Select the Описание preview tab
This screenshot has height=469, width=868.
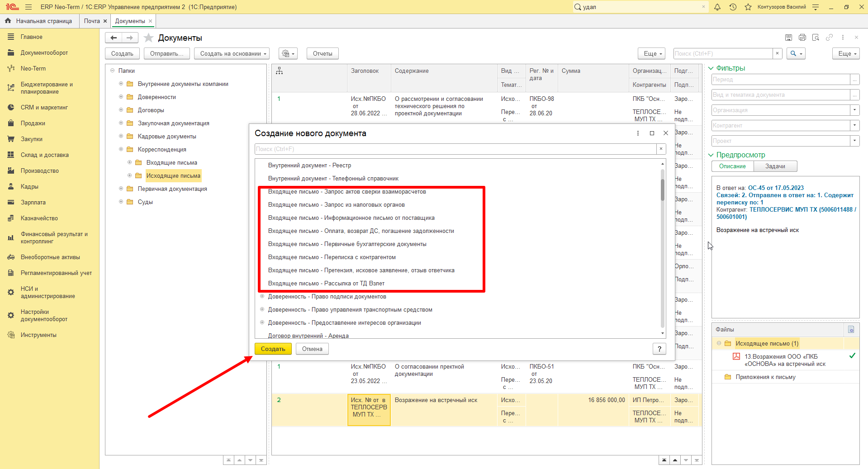(732, 166)
